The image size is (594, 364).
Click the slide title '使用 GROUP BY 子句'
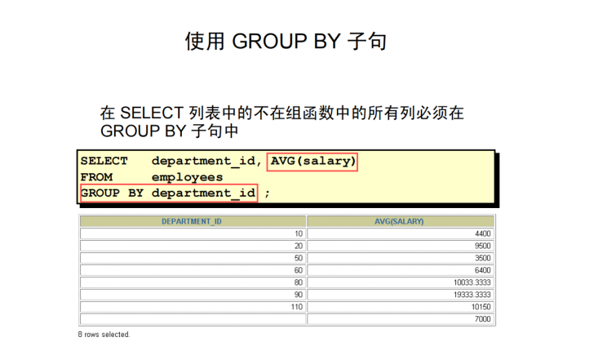(x=286, y=42)
